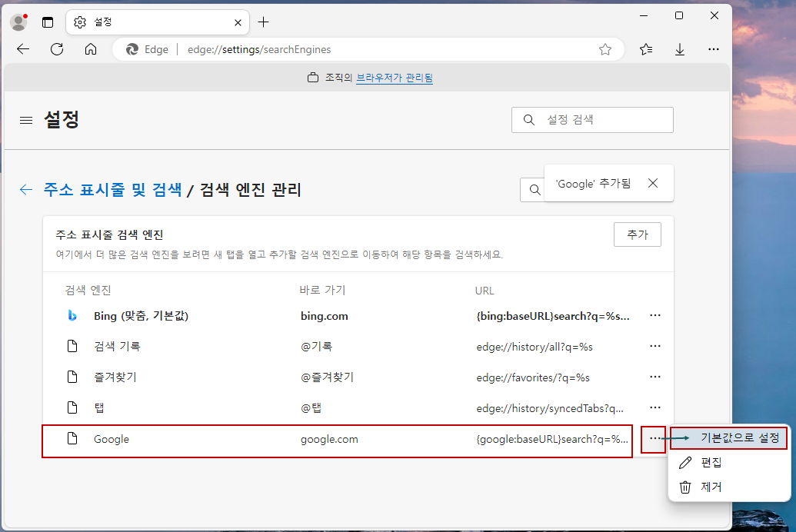Choose 기본값으로 설정 from menu
Screen dimensions: 796x532
coord(728,437)
